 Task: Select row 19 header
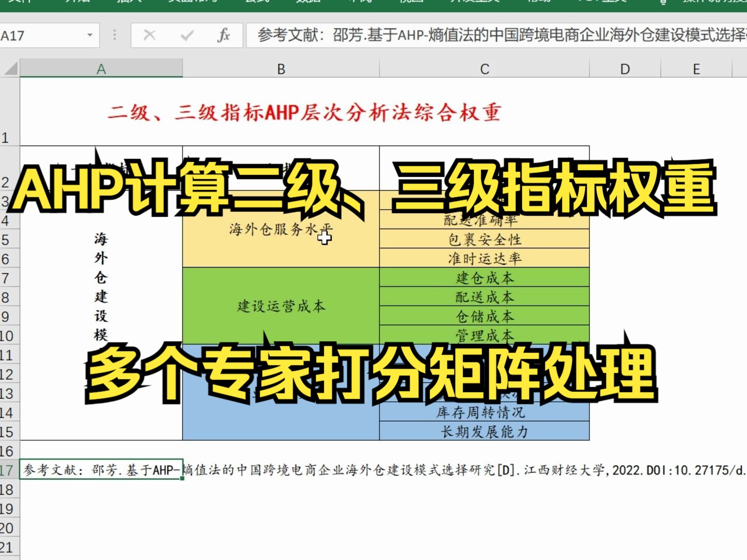tap(9, 508)
